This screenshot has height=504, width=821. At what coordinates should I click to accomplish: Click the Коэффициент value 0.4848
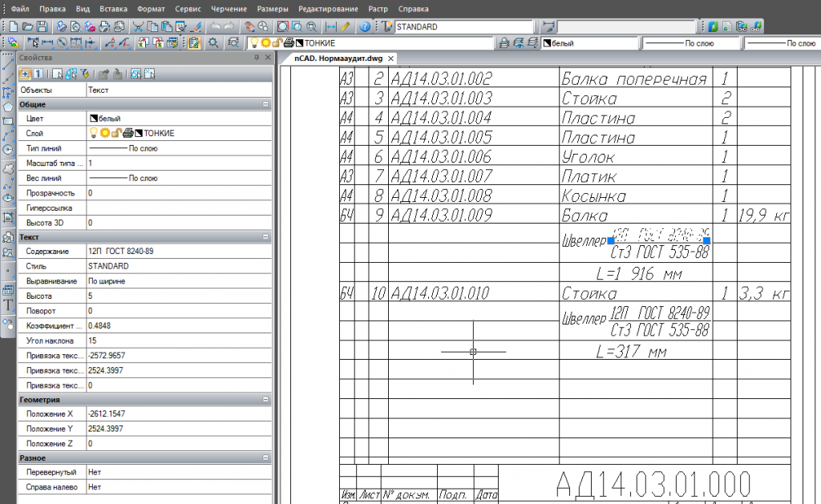[179, 325]
